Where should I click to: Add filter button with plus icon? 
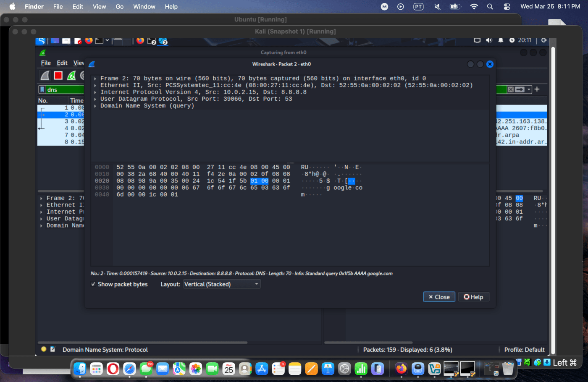tap(537, 89)
